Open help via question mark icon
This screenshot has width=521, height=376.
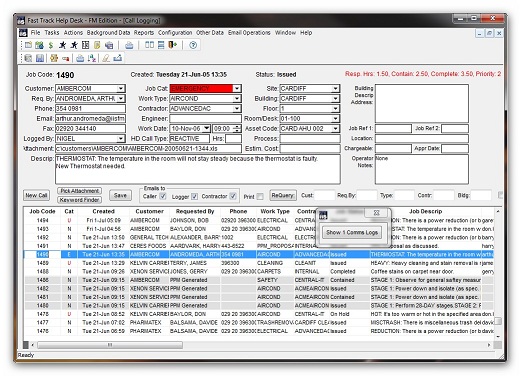193,45
